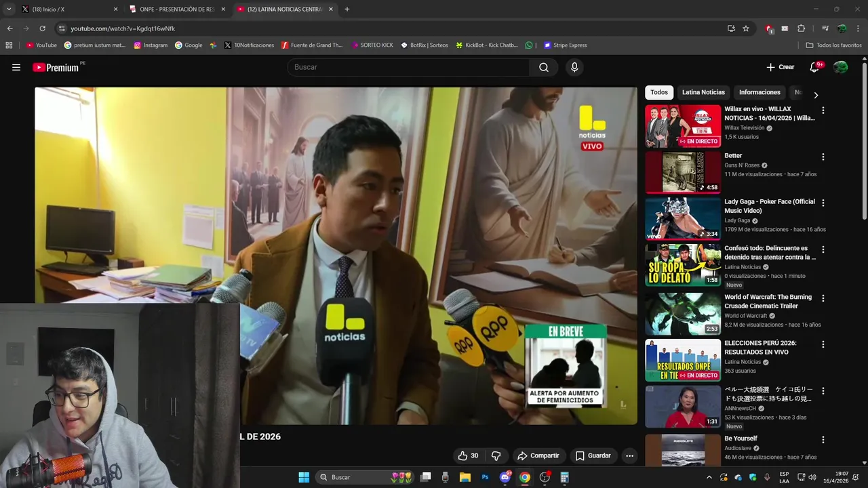Open options menu for Be Yourself video
This screenshot has height=488, width=868.
pyautogui.click(x=823, y=439)
